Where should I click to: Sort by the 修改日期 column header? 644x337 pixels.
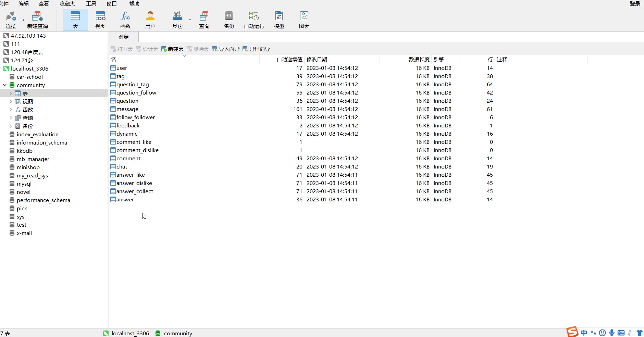click(x=342, y=59)
